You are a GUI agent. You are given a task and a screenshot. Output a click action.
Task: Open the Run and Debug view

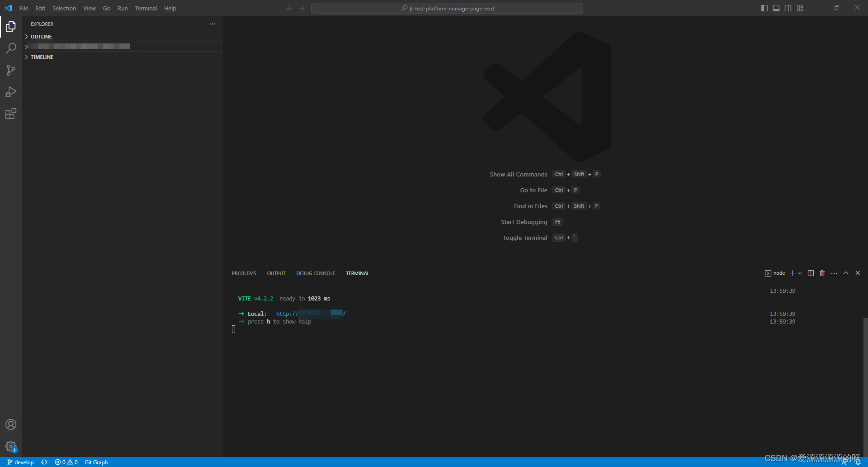click(11, 92)
